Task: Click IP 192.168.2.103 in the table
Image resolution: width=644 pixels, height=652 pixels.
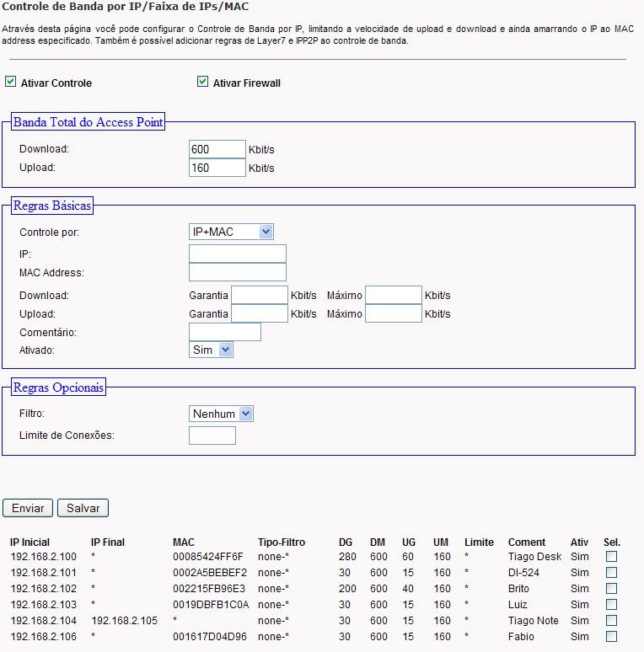Action: 44,605
